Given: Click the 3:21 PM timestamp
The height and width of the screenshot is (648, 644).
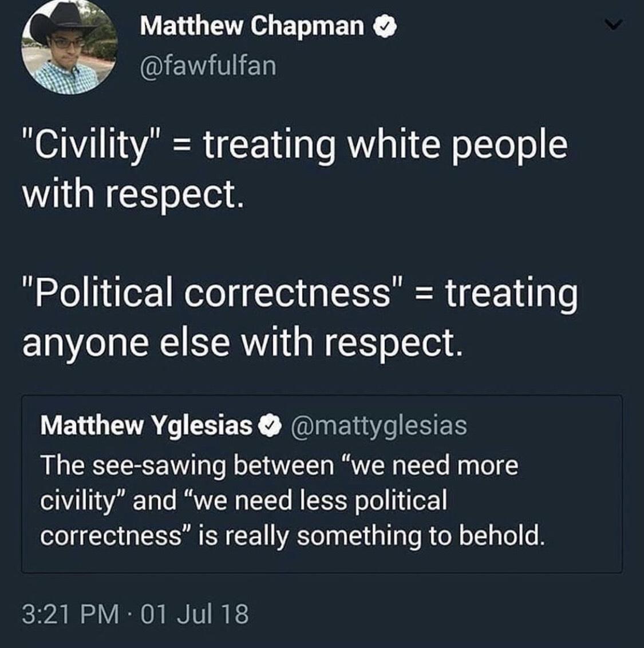Looking at the screenshot, I should pos(70,614).
